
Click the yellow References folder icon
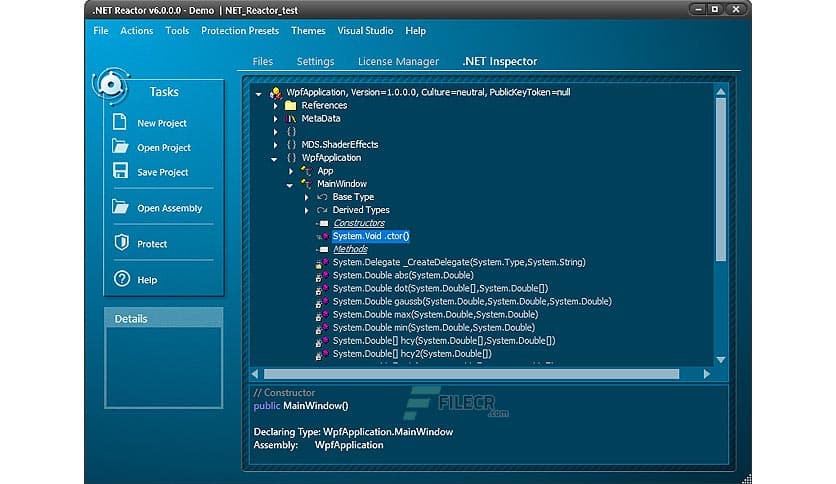pos(290,105)
